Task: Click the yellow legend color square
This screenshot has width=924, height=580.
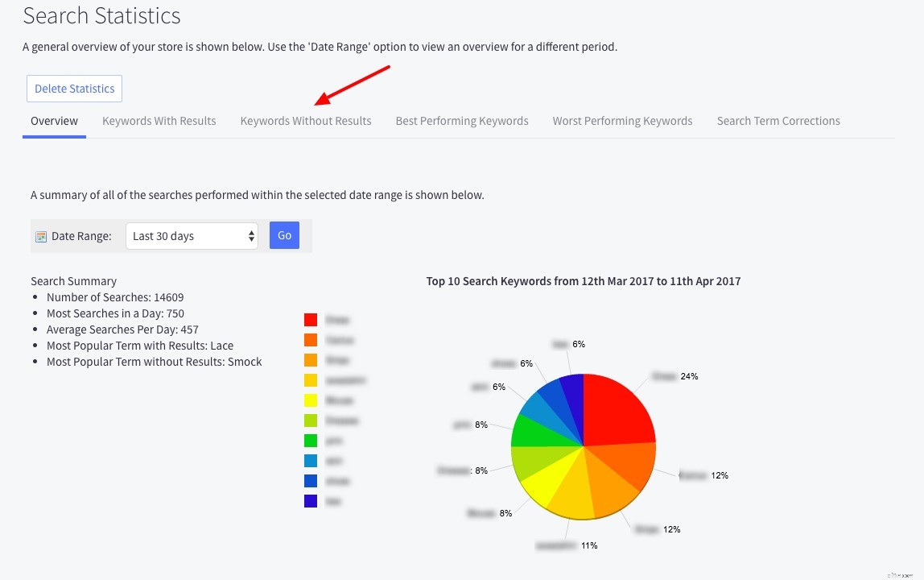Action: 311,400
